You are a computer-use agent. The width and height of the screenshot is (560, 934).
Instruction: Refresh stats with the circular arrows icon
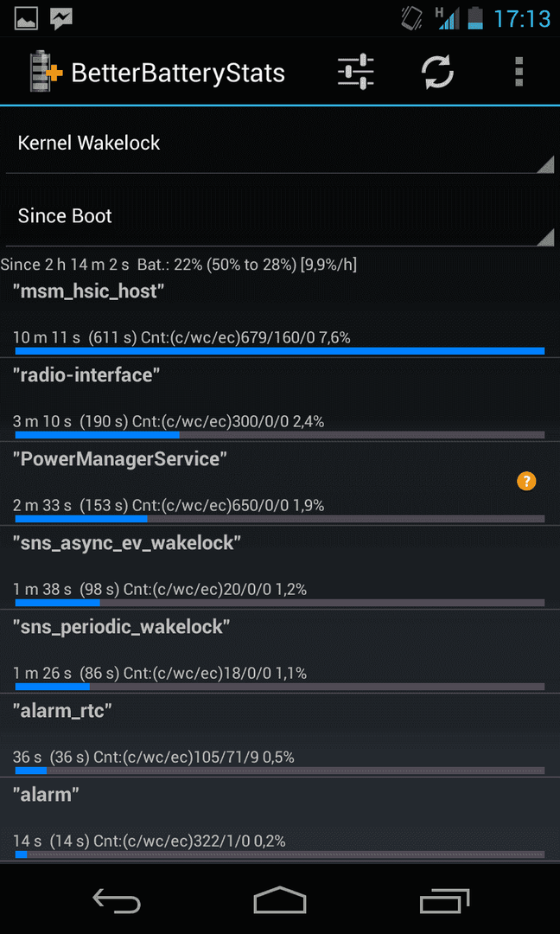point(437,72)
